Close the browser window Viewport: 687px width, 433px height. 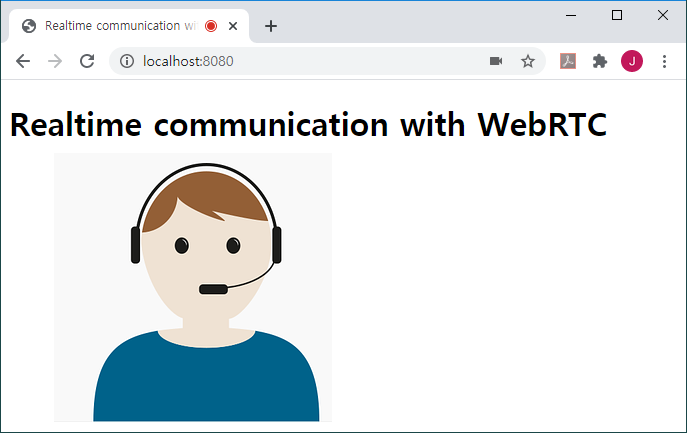pos(663,15)
